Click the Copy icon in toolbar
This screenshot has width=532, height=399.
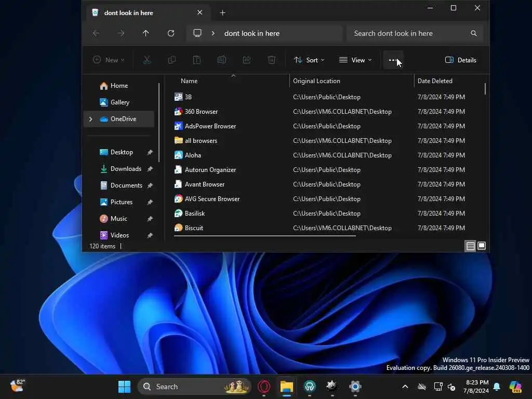tap(171, 60)
